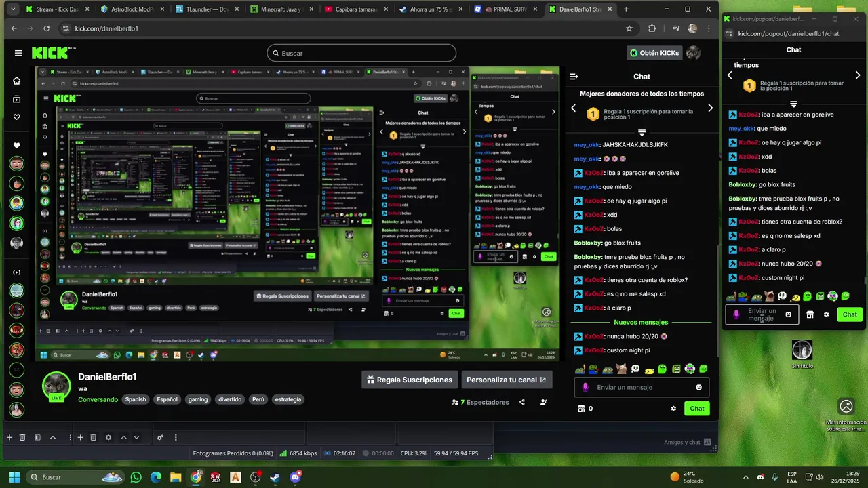868x488 pixels.
Task: Open Chrome tab search dropdown
Action: coord(12,9)
